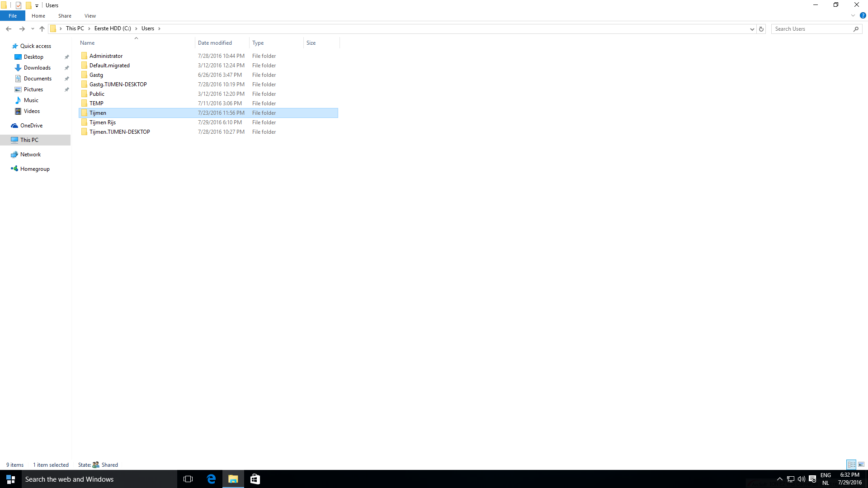868x488 pixels.
Task: Select the Gastg folder
Action: 208,75
